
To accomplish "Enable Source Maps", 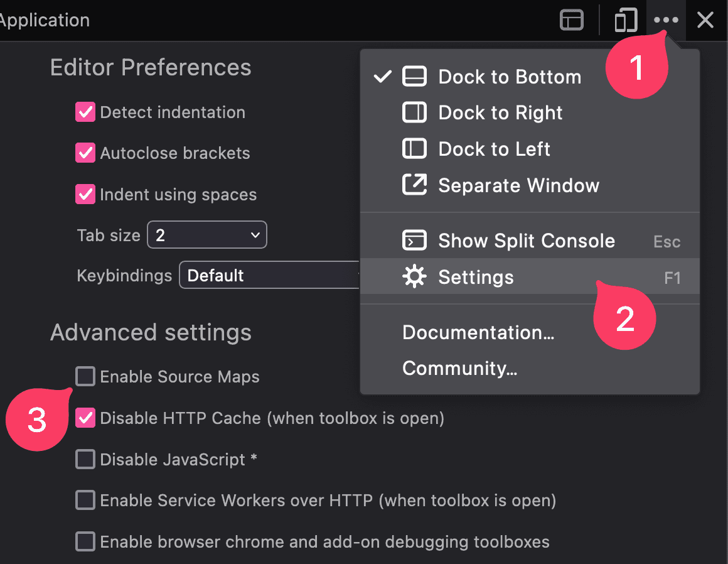I will 85,376.
